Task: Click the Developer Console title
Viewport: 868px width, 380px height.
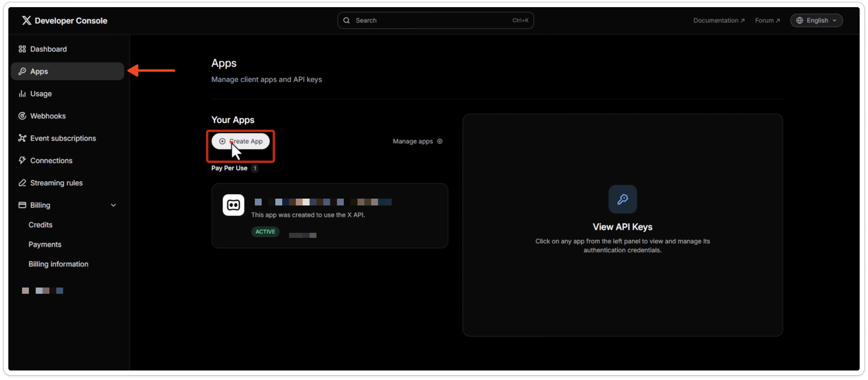Action: pyautogui.click(x=71, y=21)
